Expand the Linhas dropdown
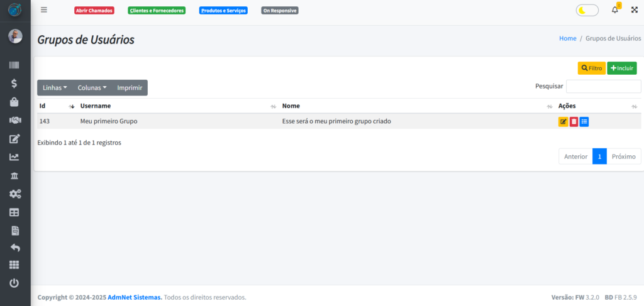 point(55,88)
